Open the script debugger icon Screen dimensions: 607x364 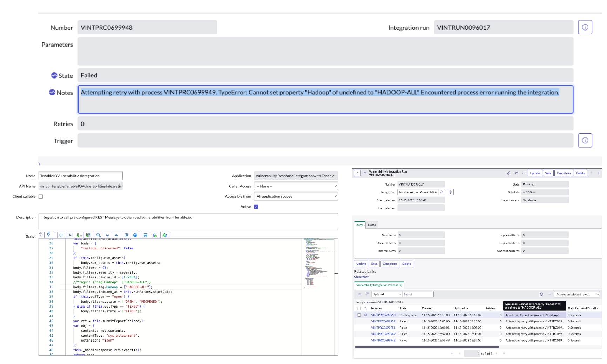point(165,235)
